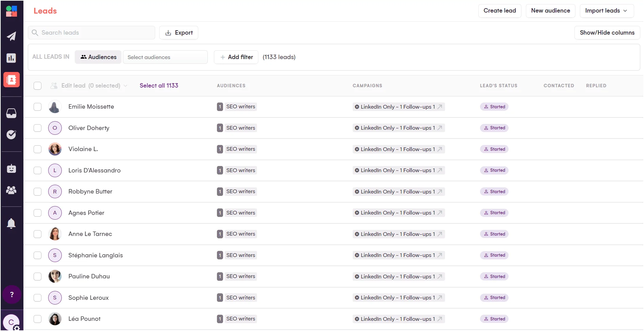This screenshot has height=331, width=644.
Task: Expand the Edit lead dropdown
Action: click(x=89, y=86)
